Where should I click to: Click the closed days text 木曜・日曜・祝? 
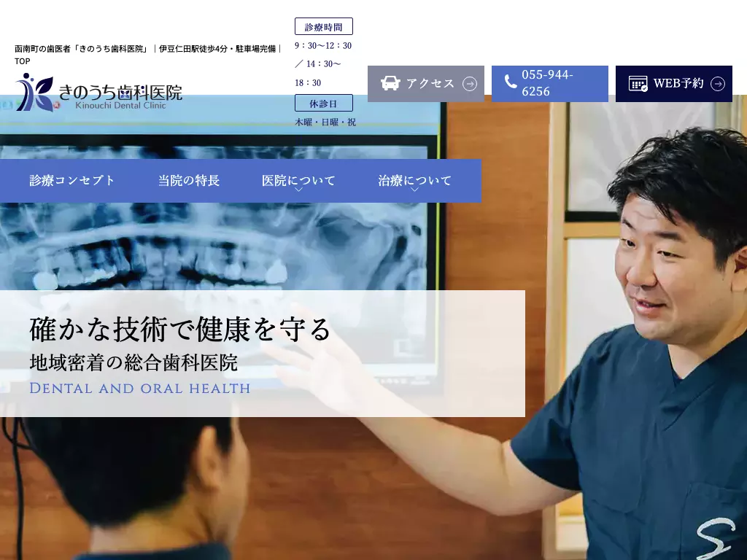coord(325,122)
